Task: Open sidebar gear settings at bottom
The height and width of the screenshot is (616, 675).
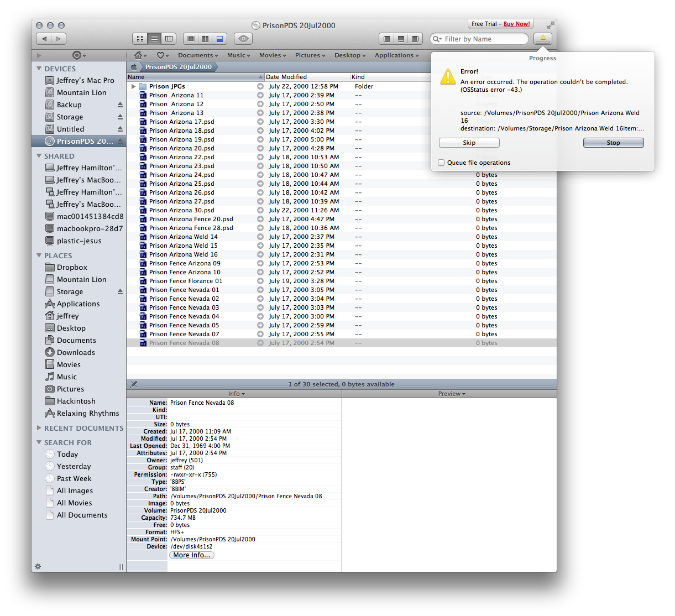Action: 38,566
